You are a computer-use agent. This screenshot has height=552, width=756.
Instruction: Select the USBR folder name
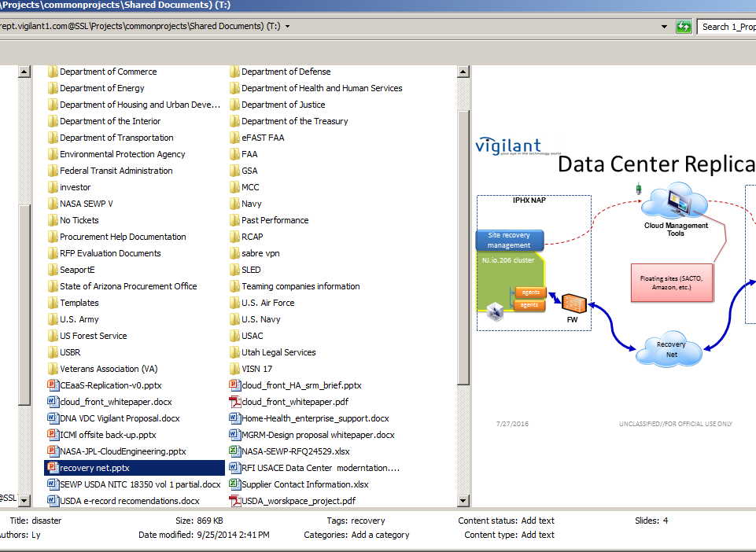click(x=70, y=352)
